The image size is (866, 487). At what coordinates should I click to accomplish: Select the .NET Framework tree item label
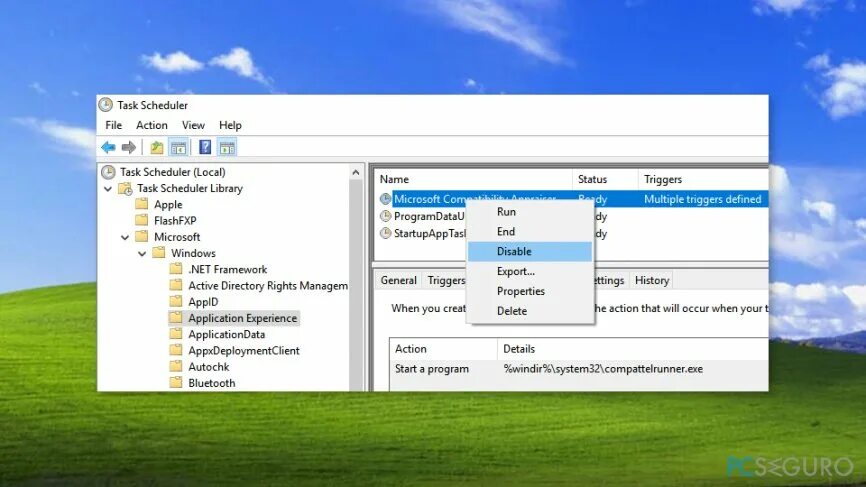coord(228,269)
